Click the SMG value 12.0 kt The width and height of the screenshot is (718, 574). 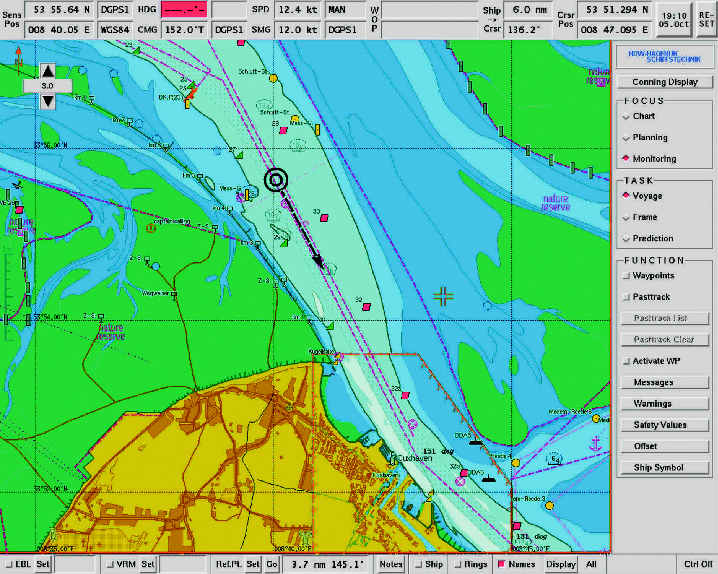click(298, 30)
